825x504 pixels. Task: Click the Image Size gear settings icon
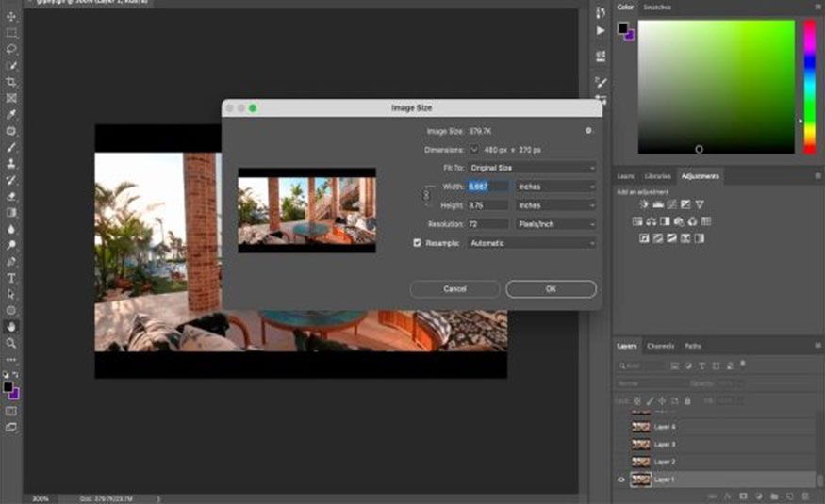click(x=587, y=131)
